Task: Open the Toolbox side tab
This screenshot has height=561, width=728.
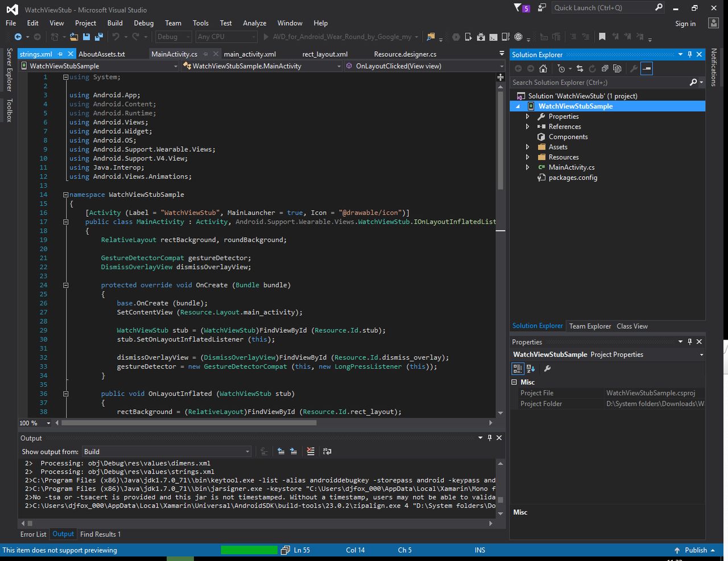Action: [x=9, y=110]
